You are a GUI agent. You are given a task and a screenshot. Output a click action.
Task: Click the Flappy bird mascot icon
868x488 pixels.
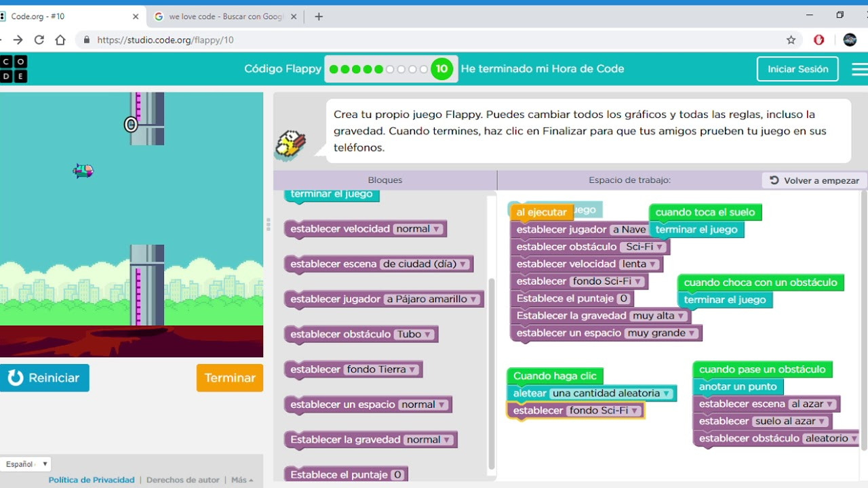290,144
